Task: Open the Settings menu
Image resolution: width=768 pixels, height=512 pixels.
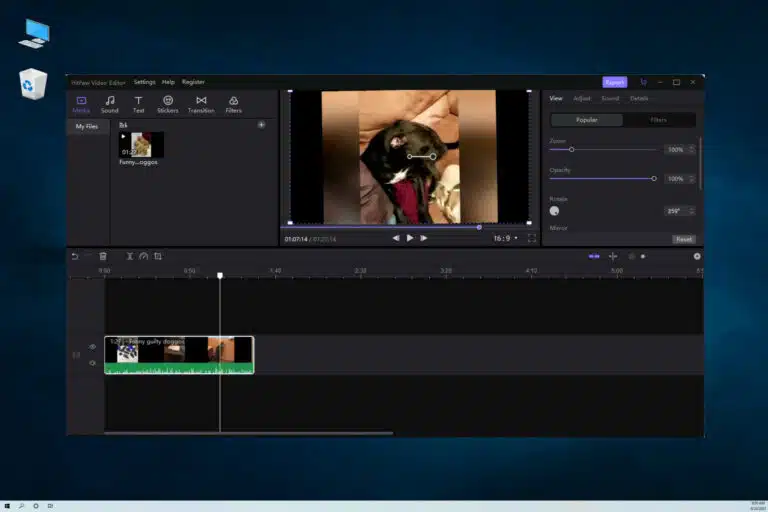Action: [144, 82]
